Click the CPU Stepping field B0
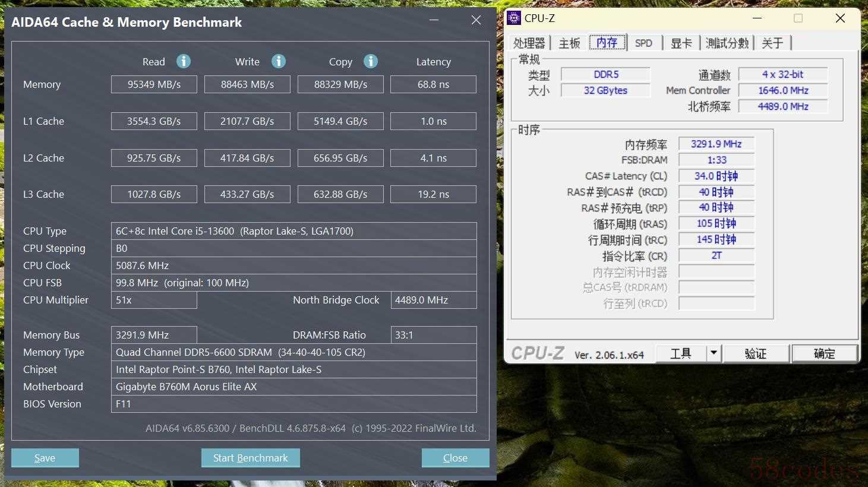Viewport: 868px width, 487px height. point(293,248)
